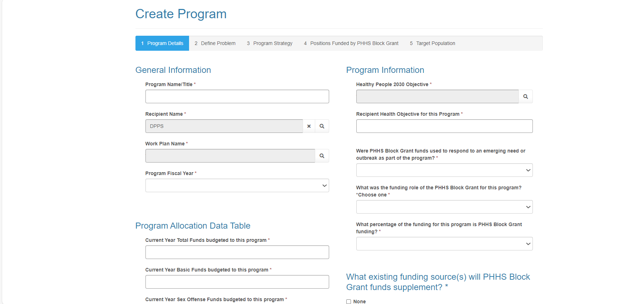Search Healthy People 2030 Objective

(525, 96)
